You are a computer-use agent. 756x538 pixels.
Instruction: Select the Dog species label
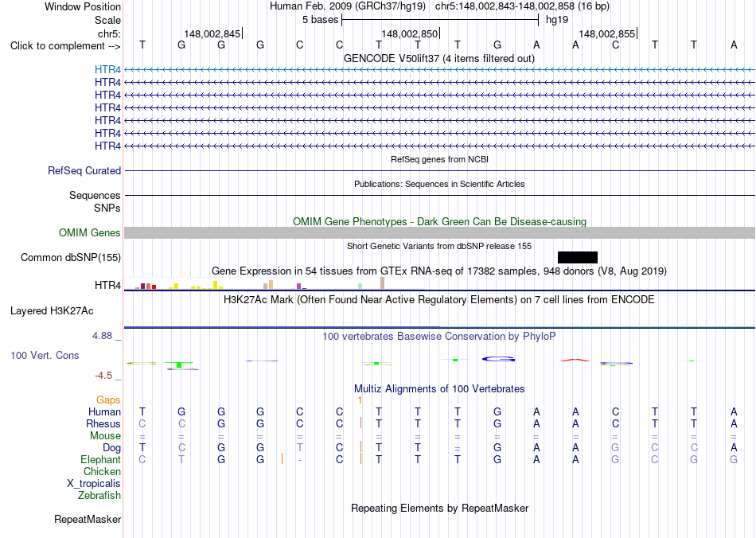pyautogui.click(x=112, y=448)
